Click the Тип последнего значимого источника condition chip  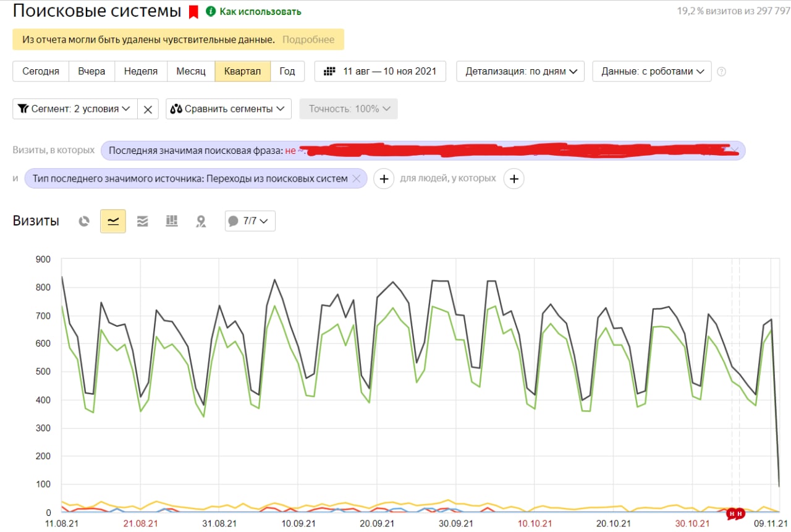pos(196,179)
